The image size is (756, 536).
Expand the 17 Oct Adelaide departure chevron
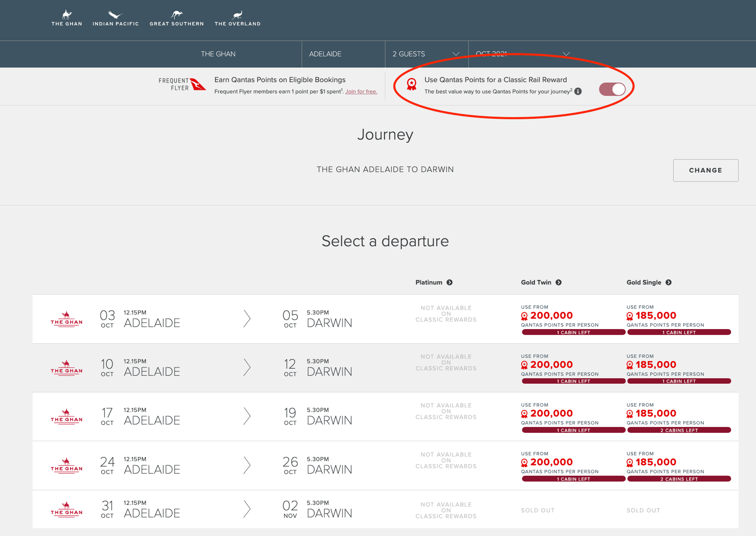coord(247,416)
